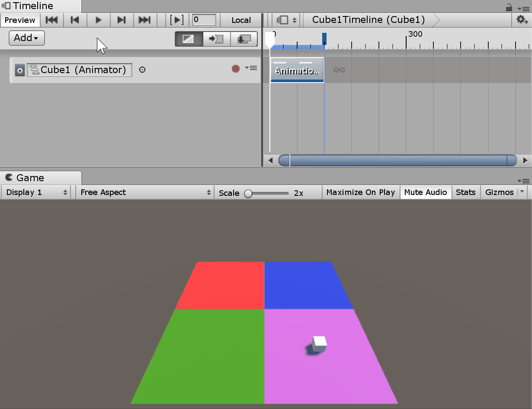Toggle Timeline Preview mode
This screenshot has width=532, height=409.
point(20,20)
